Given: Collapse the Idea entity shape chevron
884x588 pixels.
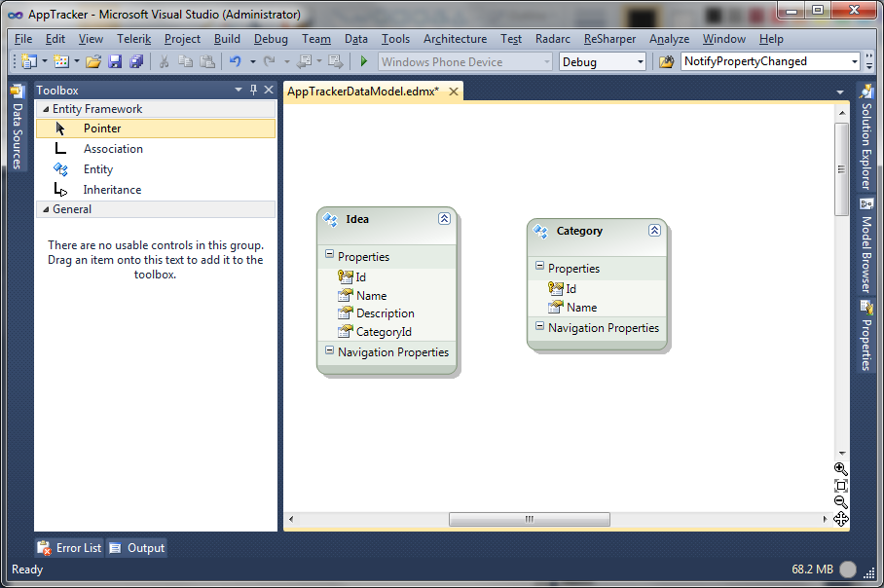Looking at the screenshot, I should tap(444, 219).
